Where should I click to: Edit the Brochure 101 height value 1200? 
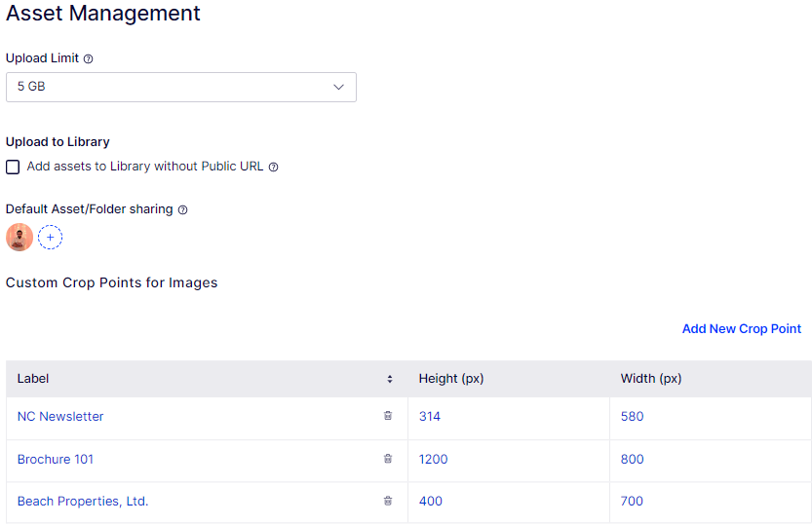pyautogui.click(x=434, y=460)
